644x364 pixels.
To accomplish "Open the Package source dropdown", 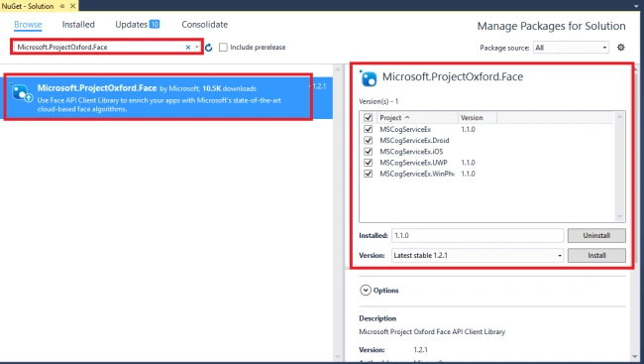I will (571, 48).
